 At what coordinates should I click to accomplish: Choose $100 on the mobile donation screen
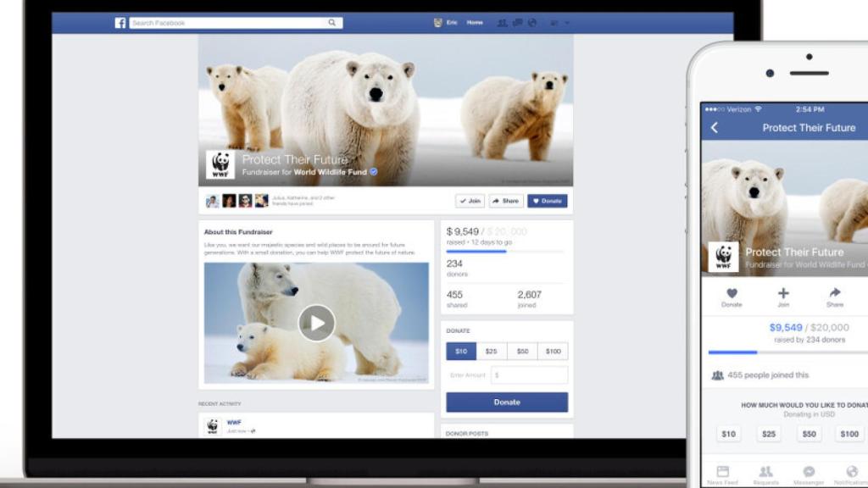(x=850, y=433)
